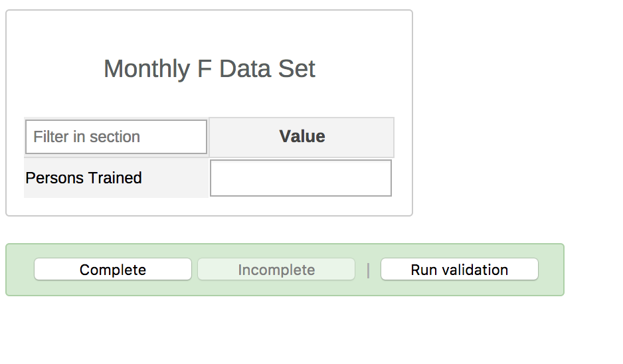
Task: Click the form title Monthly F Data Set
Action: (209, 69)
